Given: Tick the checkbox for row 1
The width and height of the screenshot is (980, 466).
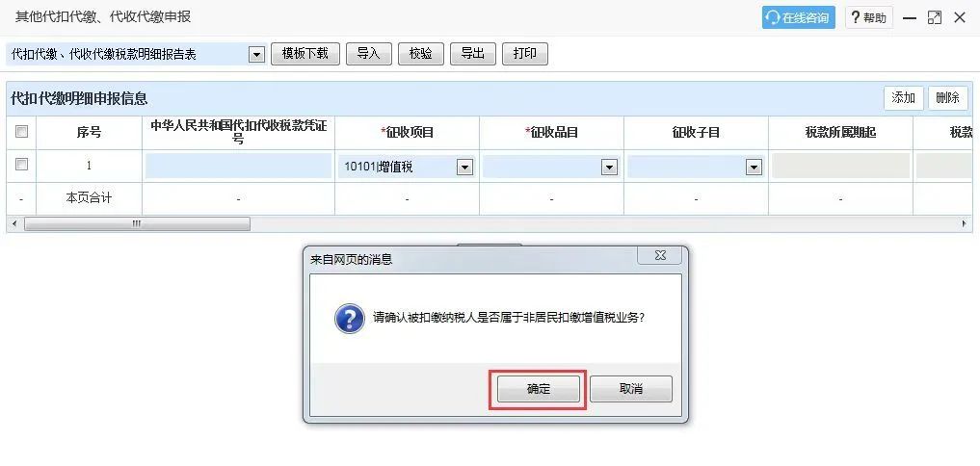Looking at the screenshot, I should [22, 165].
